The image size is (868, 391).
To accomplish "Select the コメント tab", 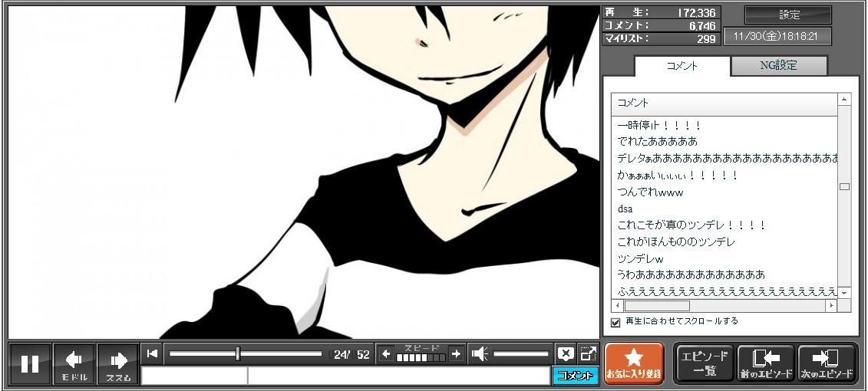I will click(682, 66).
